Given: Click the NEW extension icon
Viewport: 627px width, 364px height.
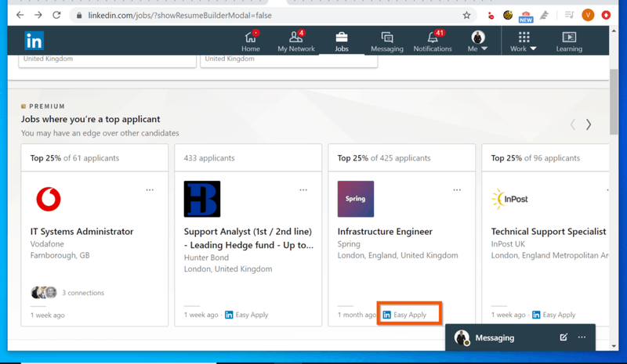Looking at the screenshot, I should pos(526,16).
